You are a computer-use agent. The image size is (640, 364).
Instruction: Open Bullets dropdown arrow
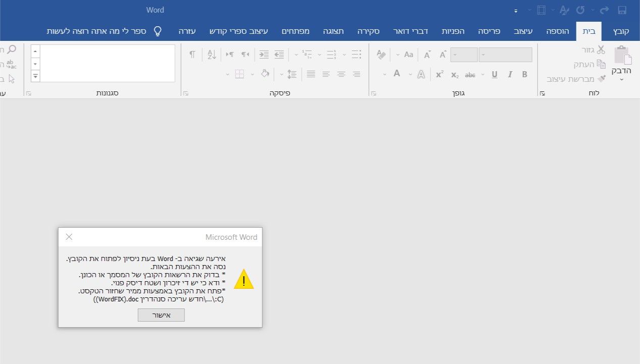pos(344,55)
